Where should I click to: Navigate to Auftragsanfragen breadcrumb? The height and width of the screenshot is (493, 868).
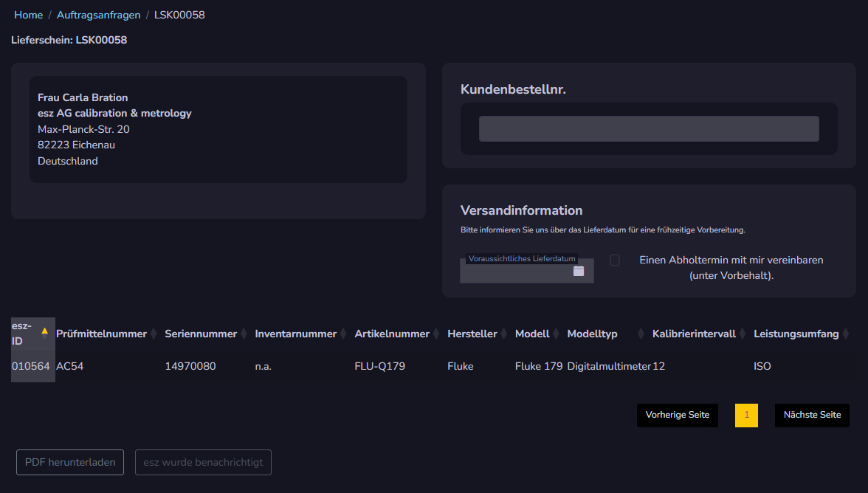pyautogui.click(x=98, y=15)
